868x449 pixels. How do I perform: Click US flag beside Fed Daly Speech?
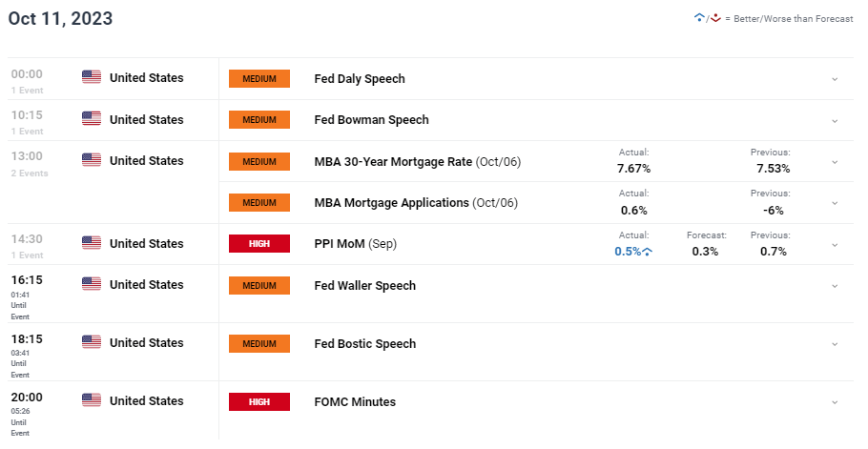[92, 78]
